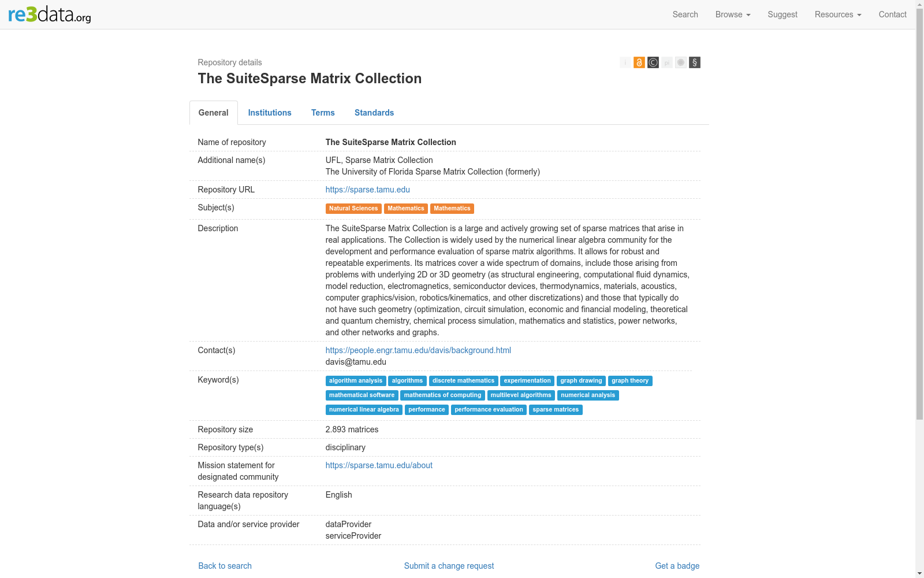Visit the https://sparse.tamu.edu repository URL
The image size is (924, 578).
(368, 190)
